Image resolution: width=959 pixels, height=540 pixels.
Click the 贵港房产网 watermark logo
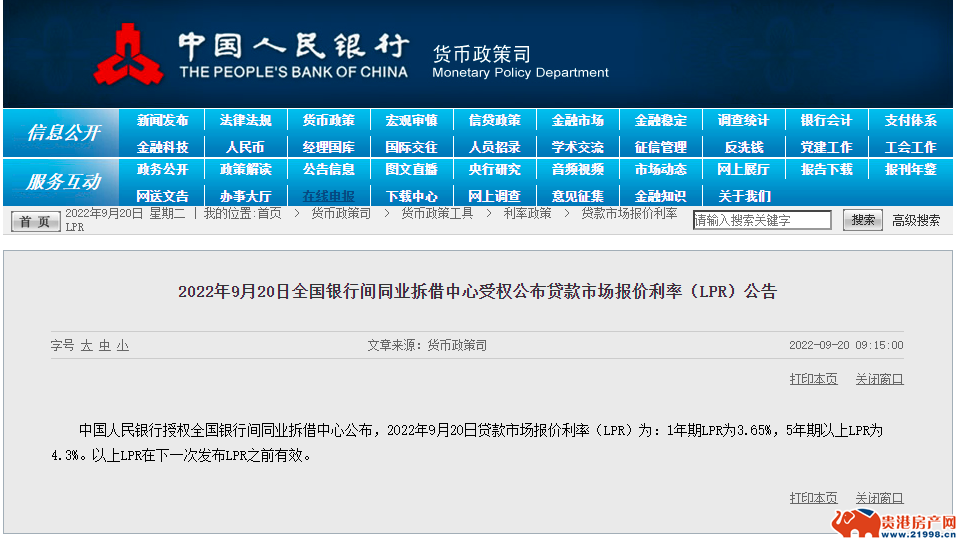pos(890,524)
